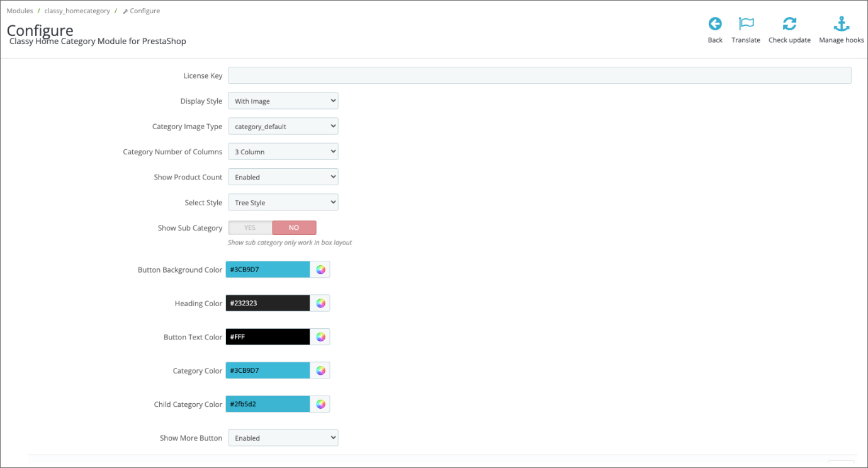Viewport: 868px width, 468px height.
Task: Click the Translate flag icon
Action: [x=746, y=24]
